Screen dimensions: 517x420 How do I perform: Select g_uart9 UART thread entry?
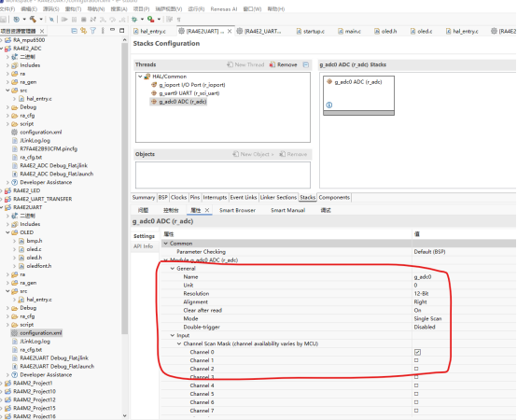(x=189, y=93)
